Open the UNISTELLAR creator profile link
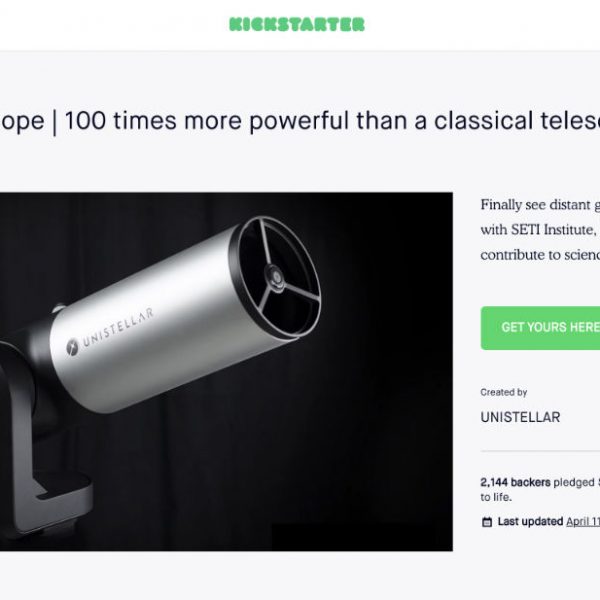This screenshot has height=600, width=600. coord(520,417)
